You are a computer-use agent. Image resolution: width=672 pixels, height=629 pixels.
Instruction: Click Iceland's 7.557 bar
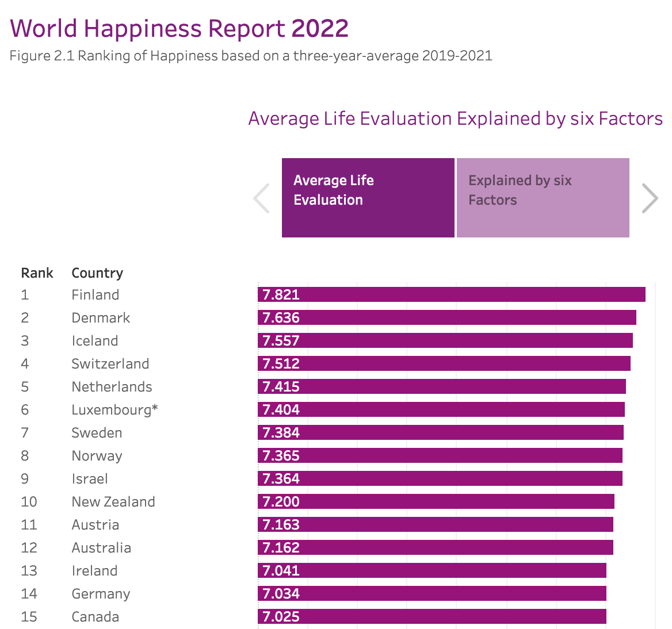point(445,341)
